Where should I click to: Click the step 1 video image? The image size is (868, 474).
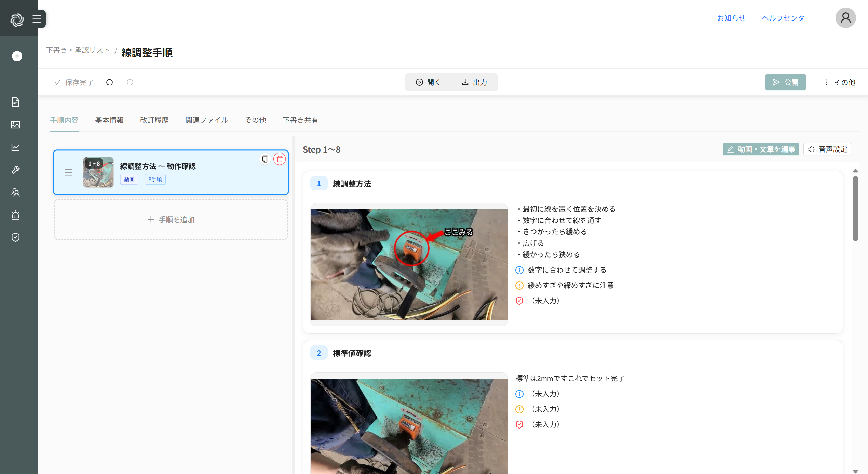tap(409, 265)
